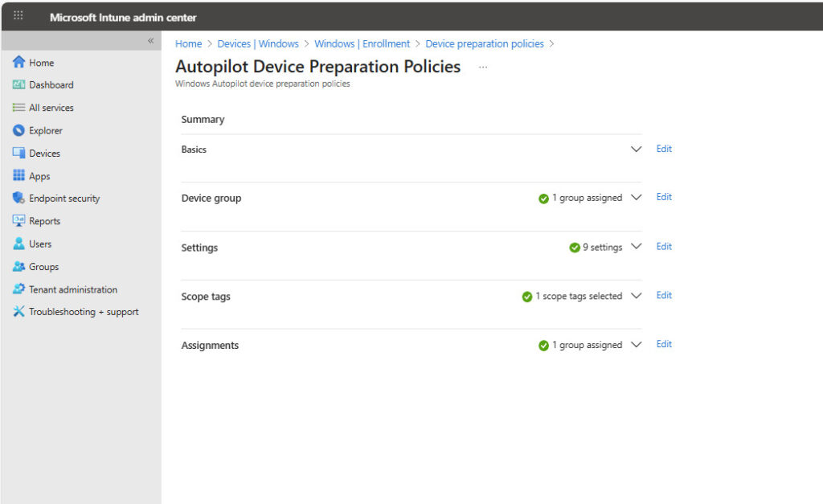
Task: Go to All services menu item
Action: click(x=51, y=108)
